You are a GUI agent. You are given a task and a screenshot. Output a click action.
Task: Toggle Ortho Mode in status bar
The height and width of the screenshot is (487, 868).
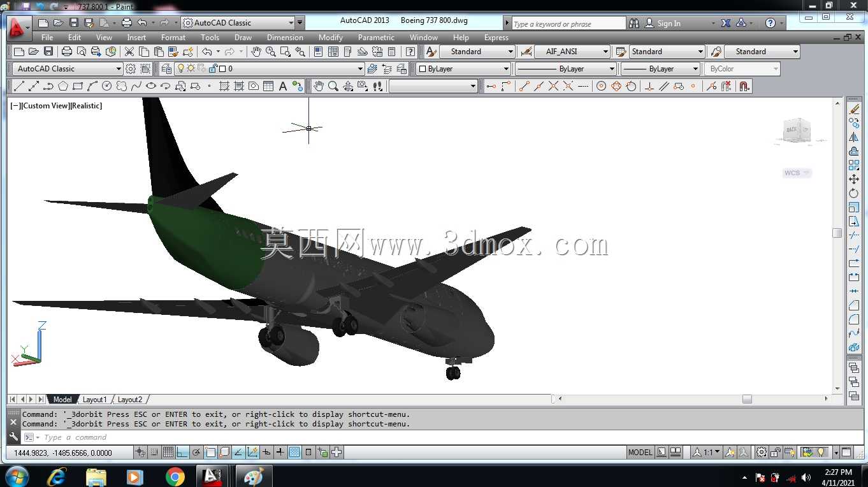[182, 453]
